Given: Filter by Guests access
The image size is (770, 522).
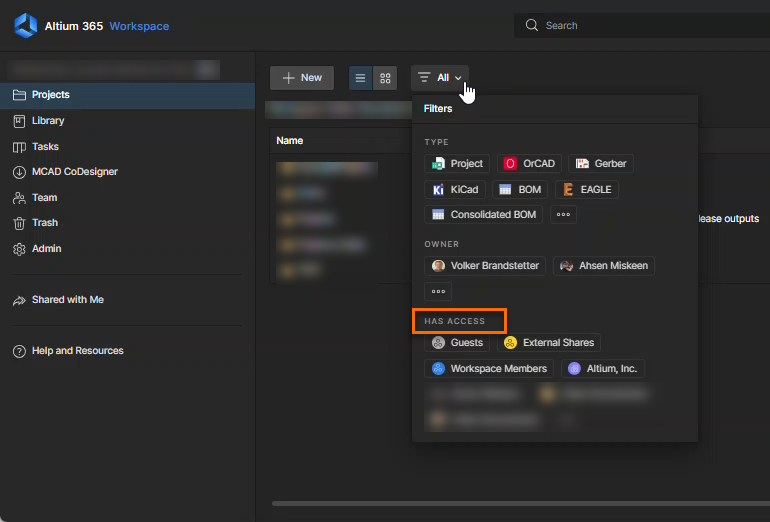Looking at the screenshot, I should tap(457, 343).
